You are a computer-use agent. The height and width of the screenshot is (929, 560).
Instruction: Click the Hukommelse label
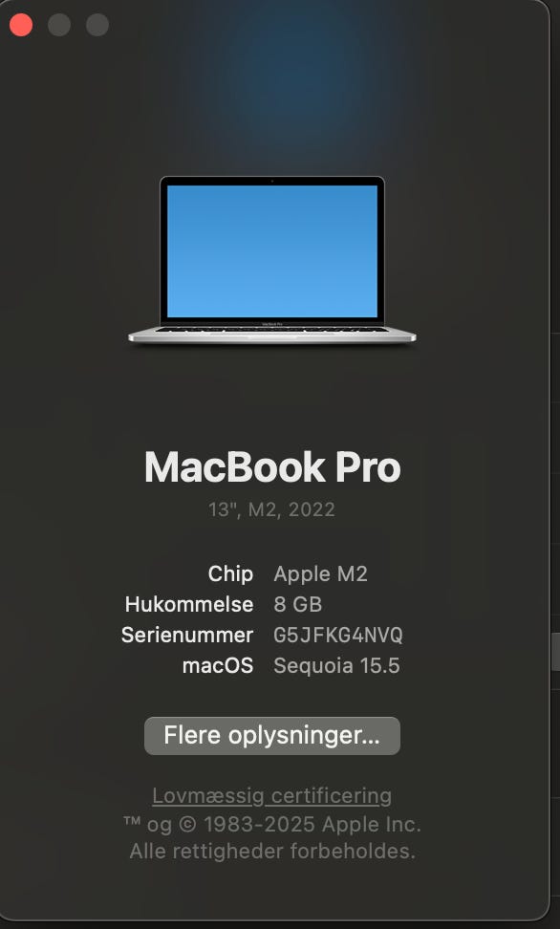pyautogui.click(x=189, y=604)
